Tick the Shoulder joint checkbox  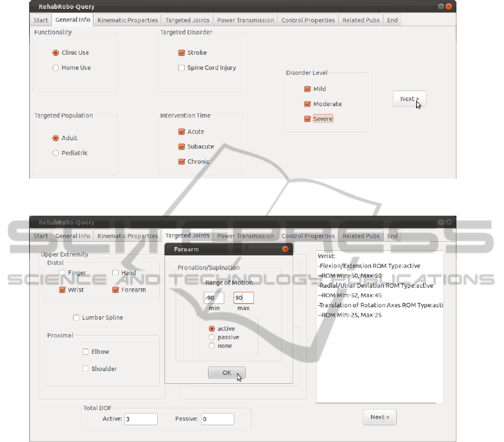pyautogui.click(x=86, y=369)
